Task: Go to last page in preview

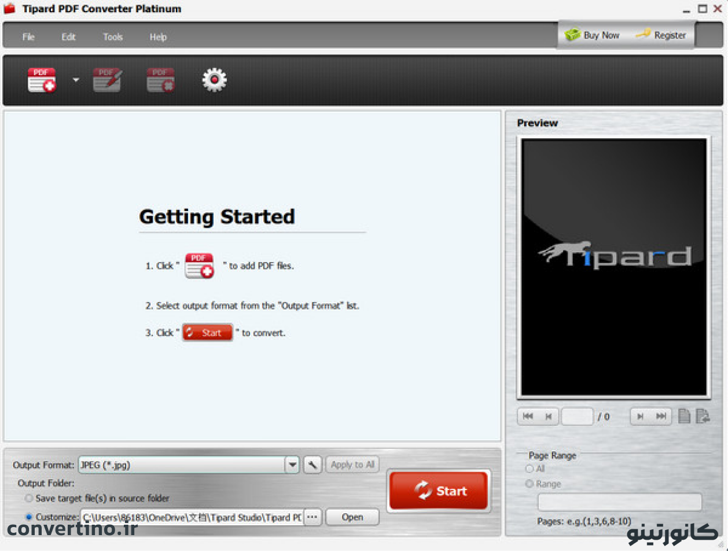Action: coord(661,416)
